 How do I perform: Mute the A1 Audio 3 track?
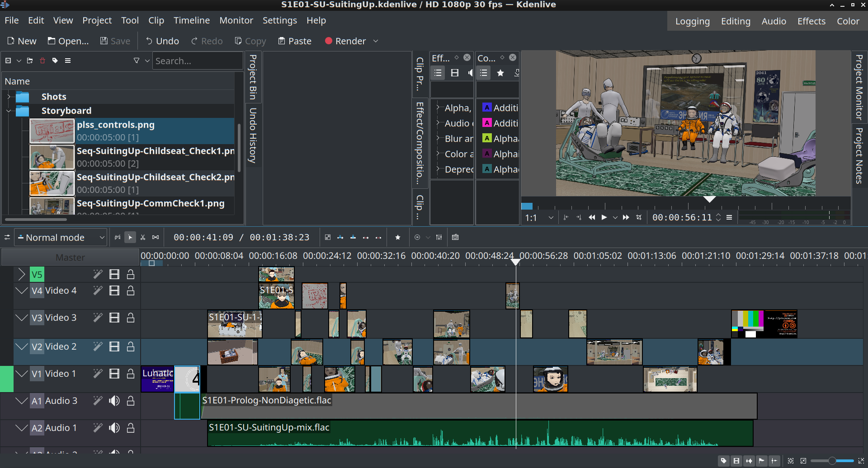coord(114,401)
